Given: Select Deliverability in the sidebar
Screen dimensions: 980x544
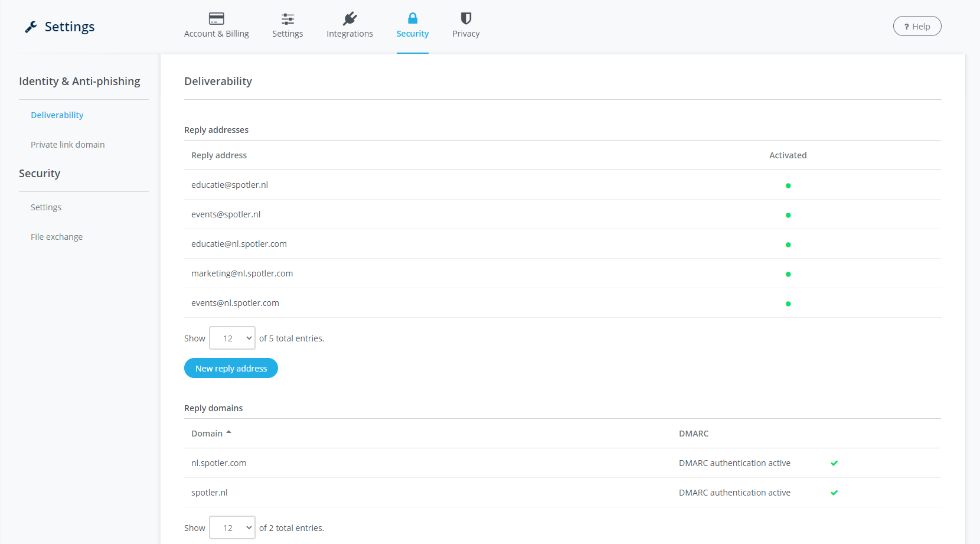Looking at the screenshot, I should tap(57, 115).
